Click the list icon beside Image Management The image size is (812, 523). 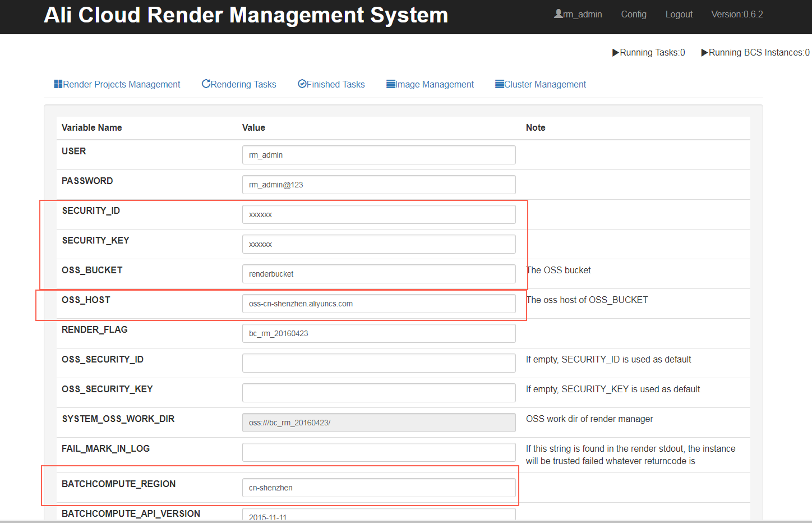point(391,84)
